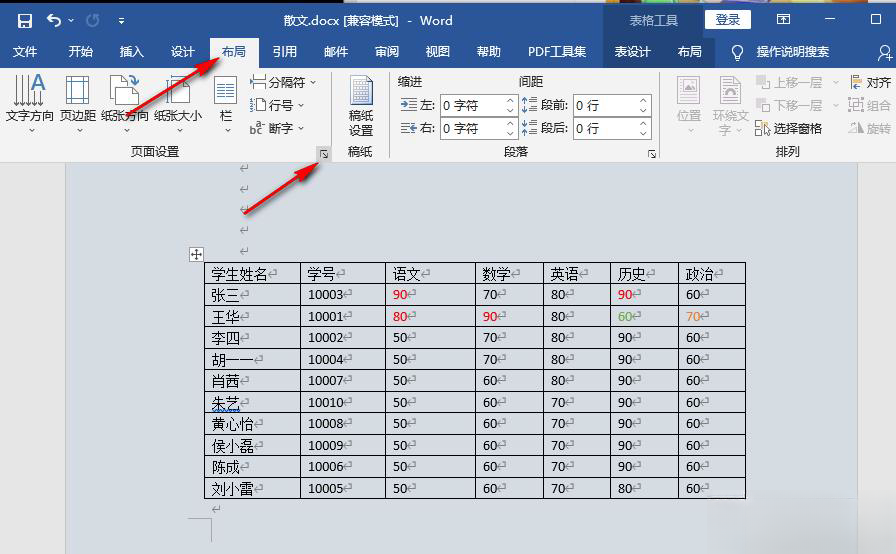Click the 操作说明搜索 search box
Image resolution: width=896 pixels, height=554 pixels.
click(x=793, y=52)
